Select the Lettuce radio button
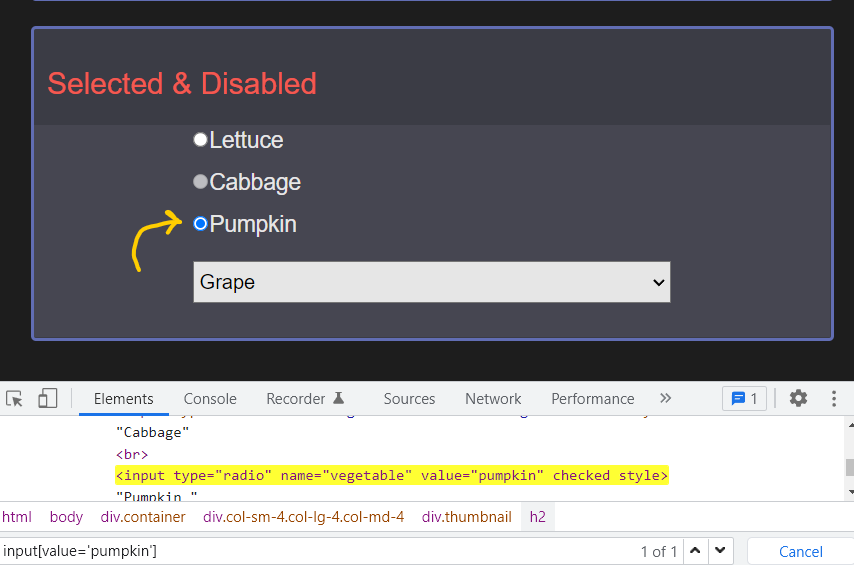 point(200,139)
